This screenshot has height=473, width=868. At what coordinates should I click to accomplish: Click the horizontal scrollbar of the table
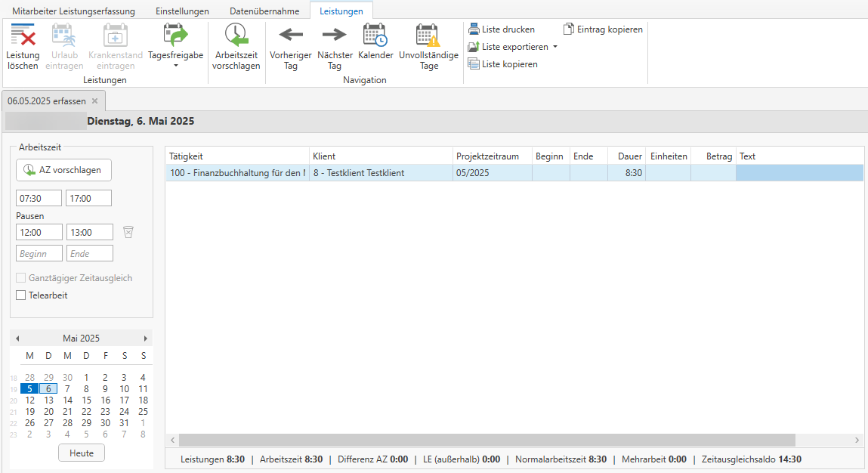click(487, 440)
